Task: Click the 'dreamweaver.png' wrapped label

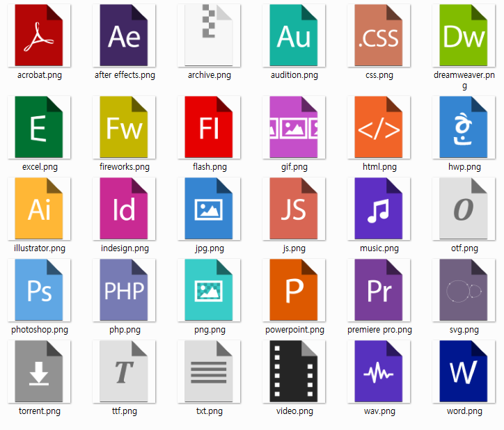Action: (464, 80)
